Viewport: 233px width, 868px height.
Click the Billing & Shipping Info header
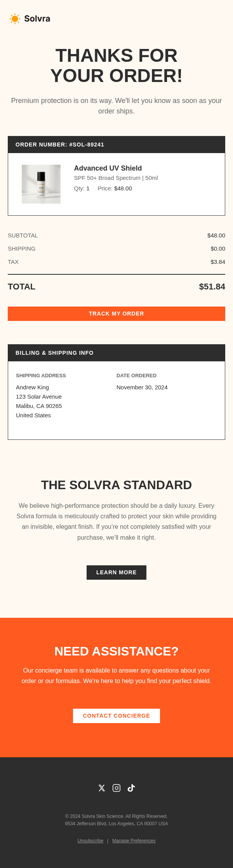click(54, 353)
